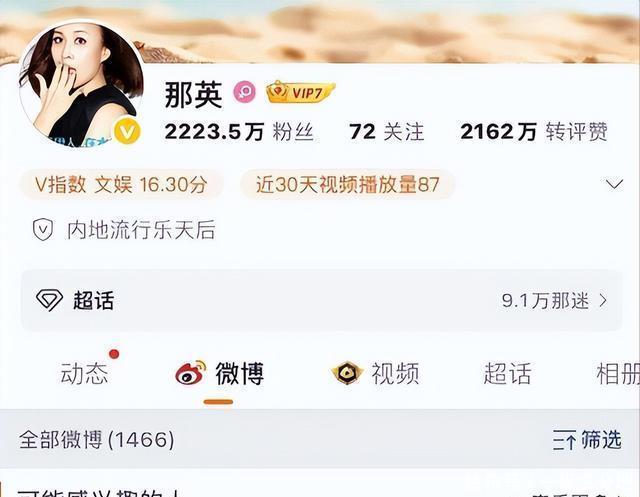This screenshot has width=640, height=497.
Task: Open the 相册 album tab
Action: pyautogui.click(x=618, y=373)
